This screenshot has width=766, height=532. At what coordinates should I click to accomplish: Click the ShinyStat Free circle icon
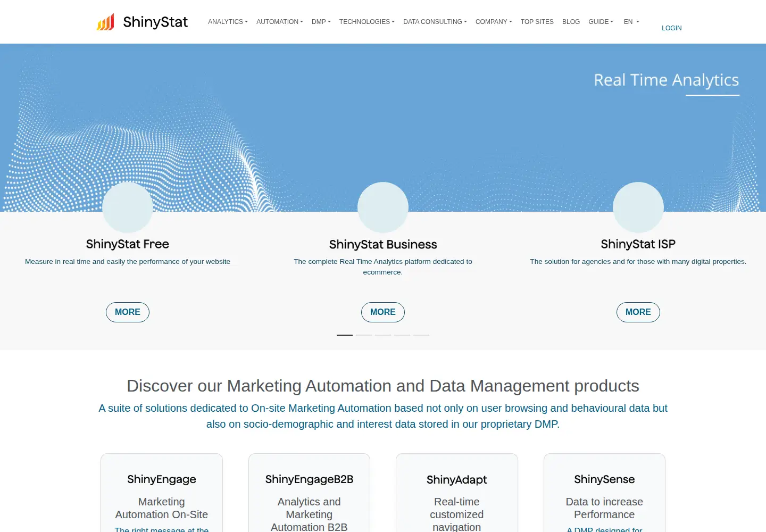[128, 207]
